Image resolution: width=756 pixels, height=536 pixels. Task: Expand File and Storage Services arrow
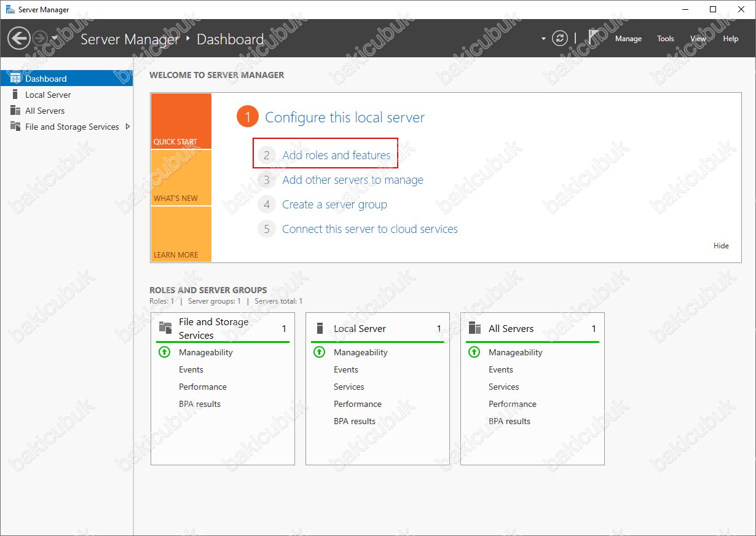click(128, 127)
